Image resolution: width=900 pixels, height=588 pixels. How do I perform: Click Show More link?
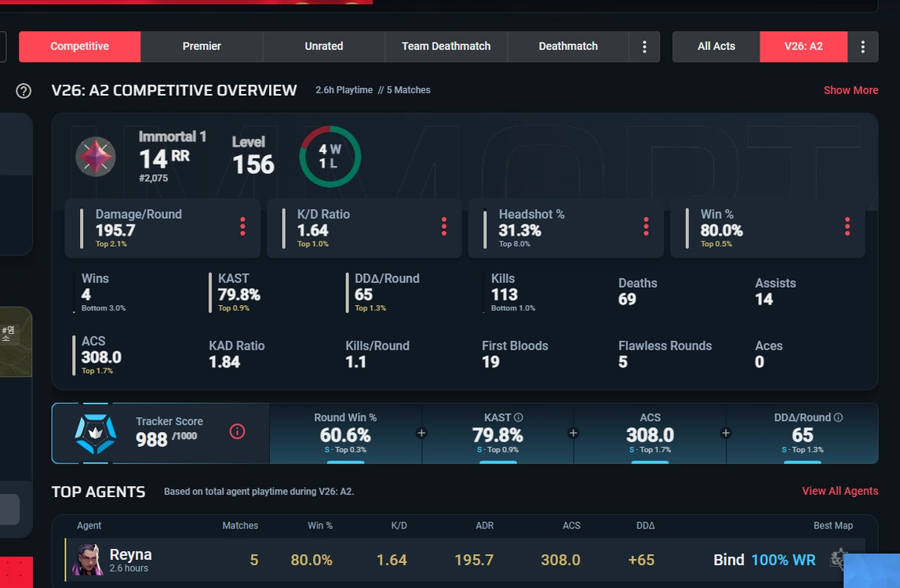(851, 90)
